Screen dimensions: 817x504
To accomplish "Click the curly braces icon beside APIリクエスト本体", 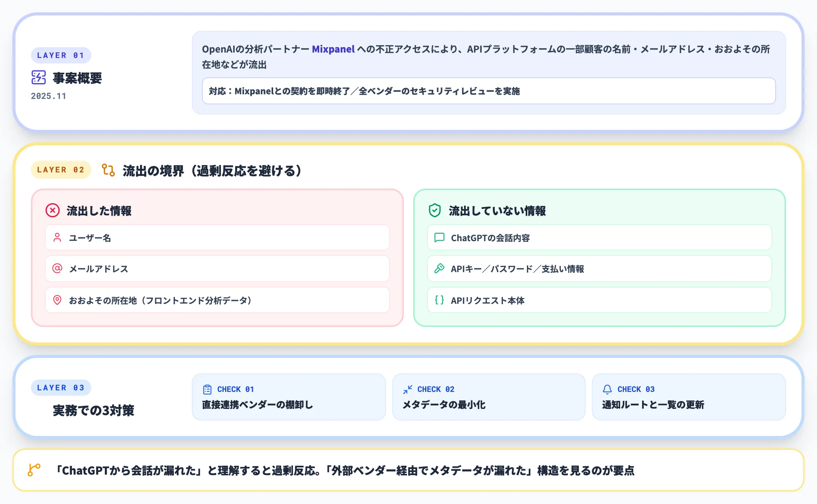I will click(439, 300).
